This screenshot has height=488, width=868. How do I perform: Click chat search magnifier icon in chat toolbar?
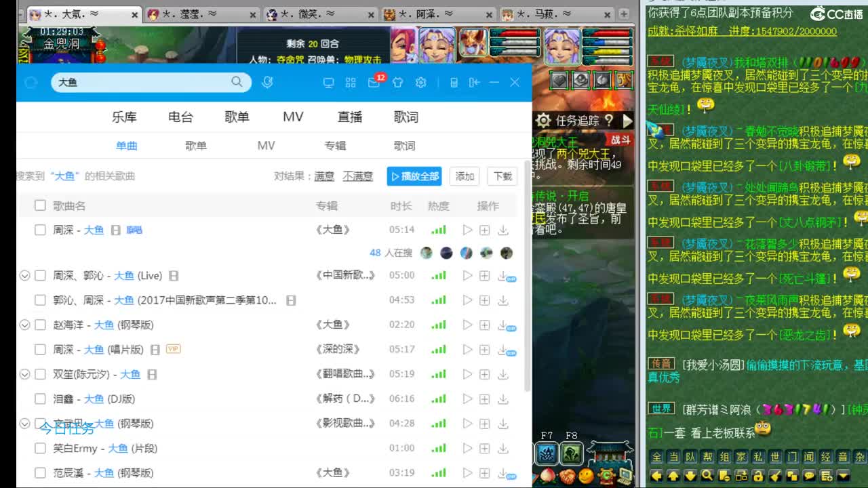[707, 475]
